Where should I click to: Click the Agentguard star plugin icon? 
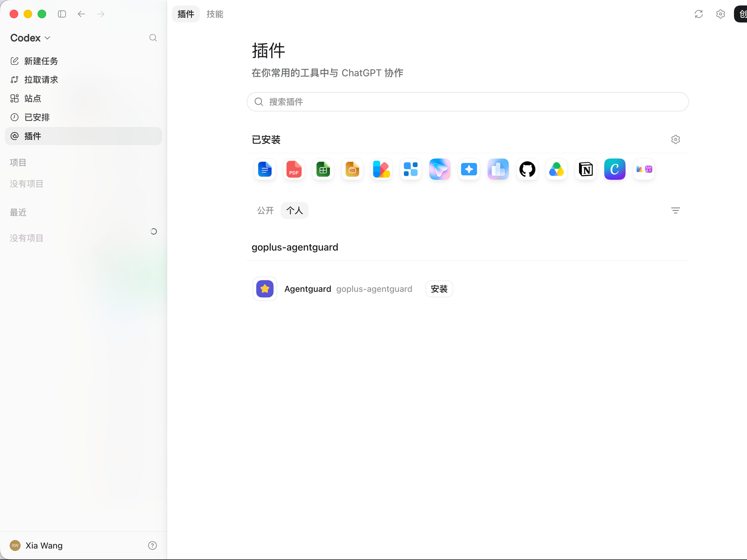(265, 289)
